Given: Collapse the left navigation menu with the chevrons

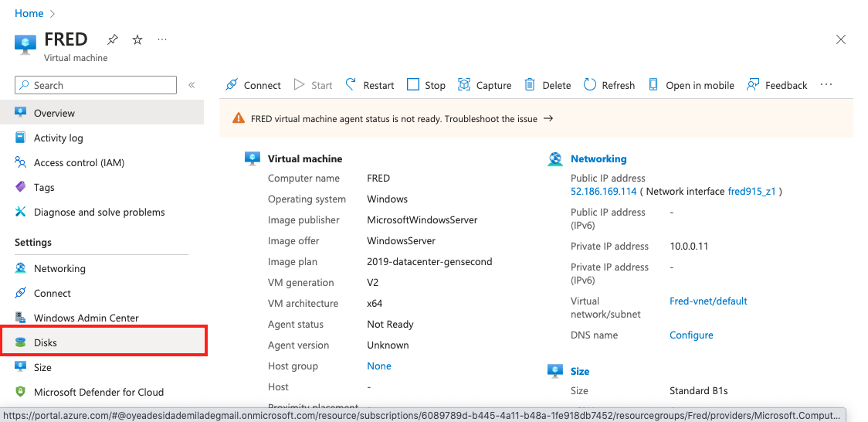Looking at the screenshot, I should pyautogui.click(x=192, y=85).
